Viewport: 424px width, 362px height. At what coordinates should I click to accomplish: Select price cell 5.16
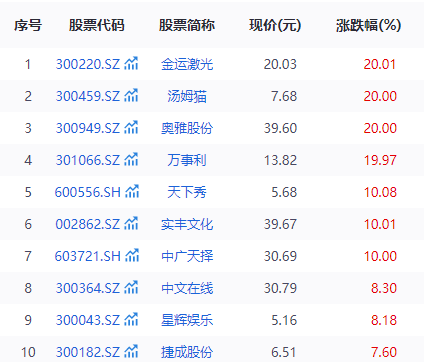point(284,320)
